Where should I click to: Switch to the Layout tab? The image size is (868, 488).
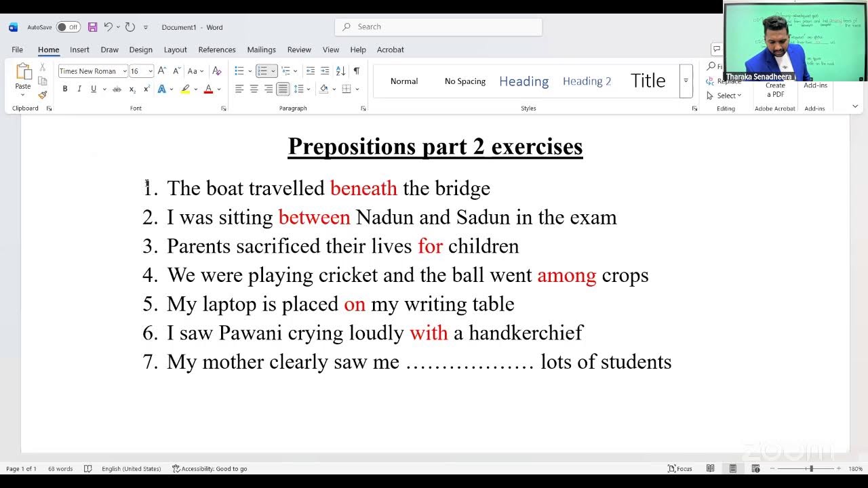[175, 49]
